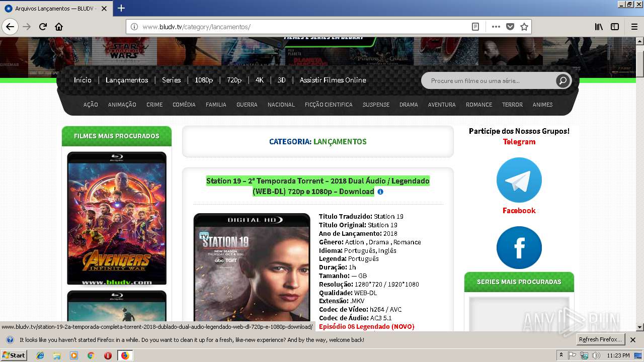The height and width of the screenshot is (362, 644).
Task: Browse the TERROR genre
Action: pyautogui.click(x=512, y=105)
